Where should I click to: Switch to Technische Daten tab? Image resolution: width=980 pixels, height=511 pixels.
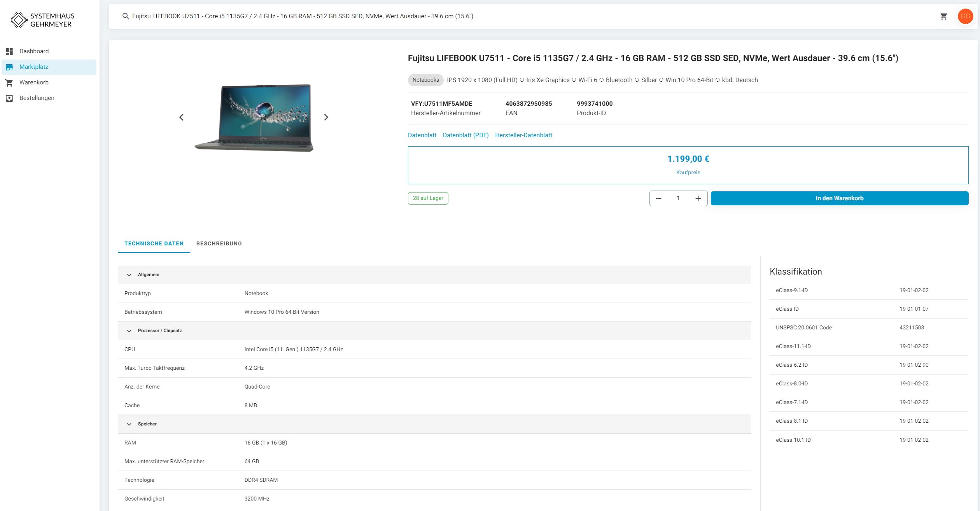154,243
